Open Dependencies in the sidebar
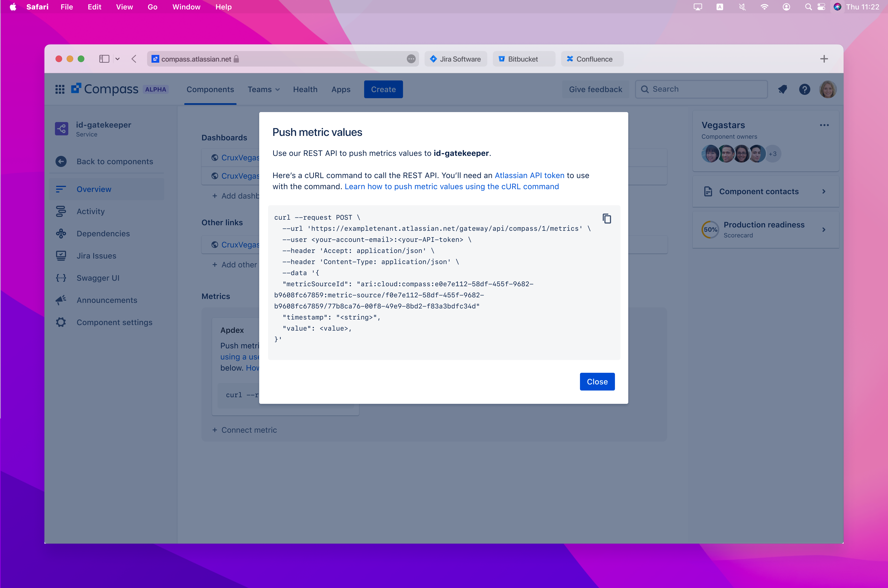 (x=107, y=233)
